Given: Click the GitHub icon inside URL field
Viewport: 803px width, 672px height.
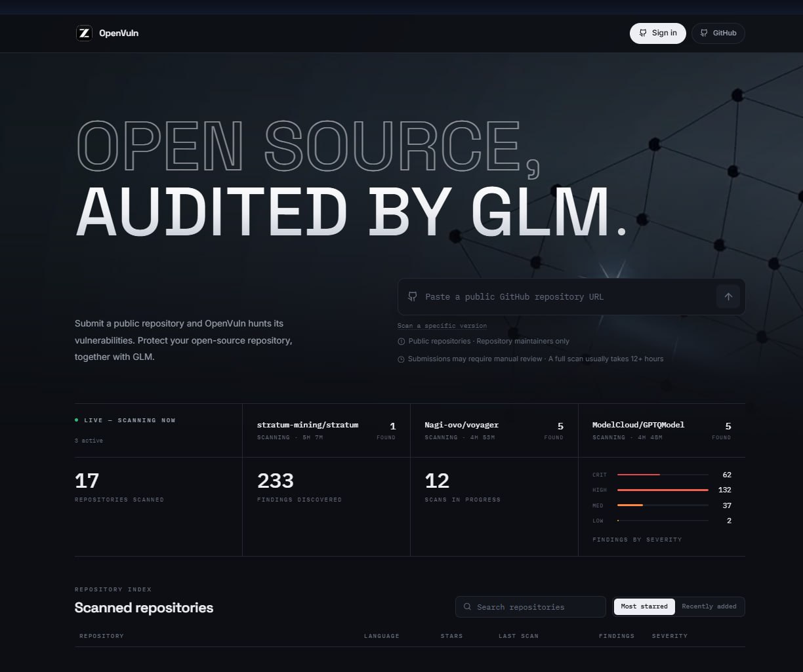Looking at the screenshot, I should [413, 296].
